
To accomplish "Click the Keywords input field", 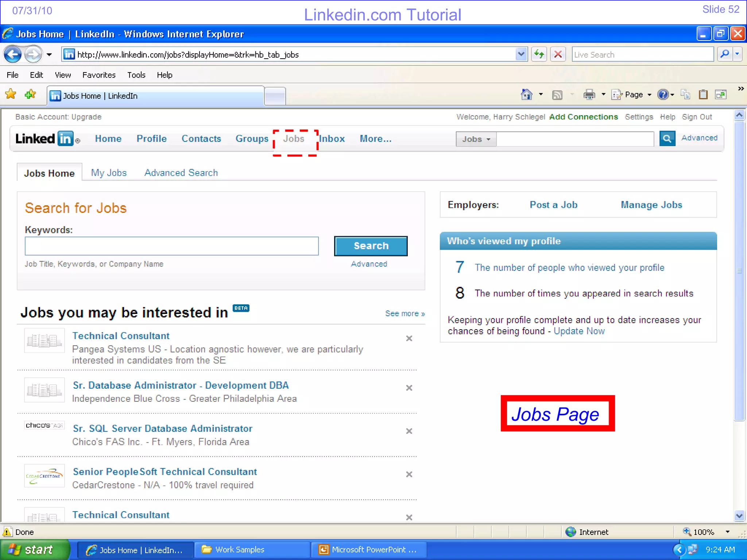I will click(172, 246).
